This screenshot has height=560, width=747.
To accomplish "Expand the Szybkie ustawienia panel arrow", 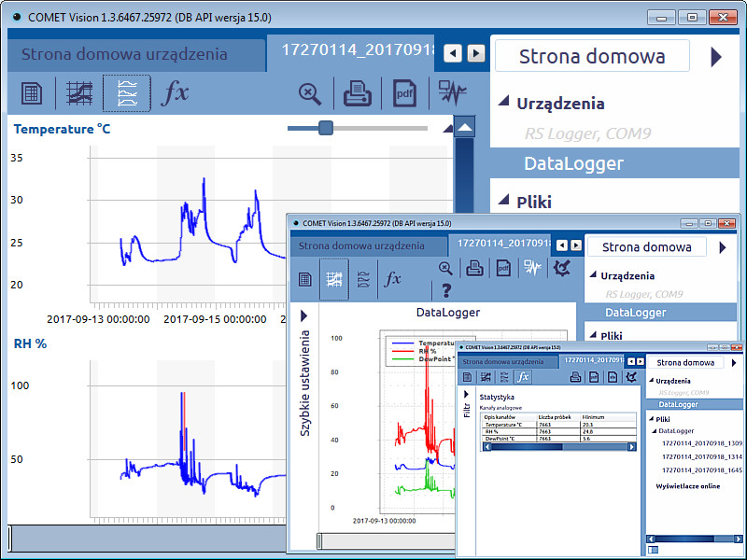I will tap(304, 315).
